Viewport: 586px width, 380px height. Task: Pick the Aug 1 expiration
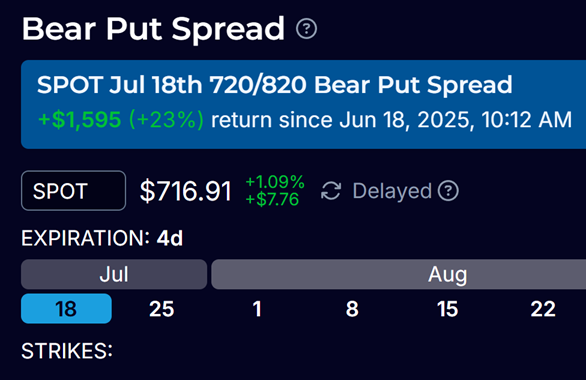[257, 309]
